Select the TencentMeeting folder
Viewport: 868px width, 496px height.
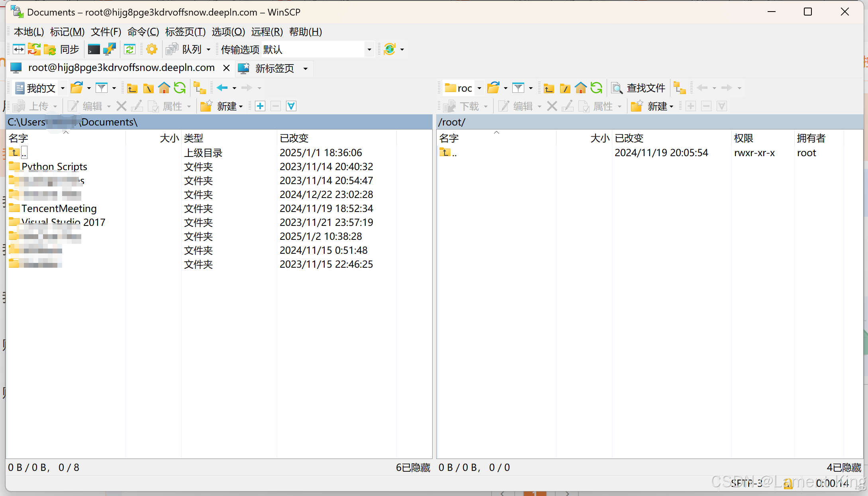click(x=59, y=209)
